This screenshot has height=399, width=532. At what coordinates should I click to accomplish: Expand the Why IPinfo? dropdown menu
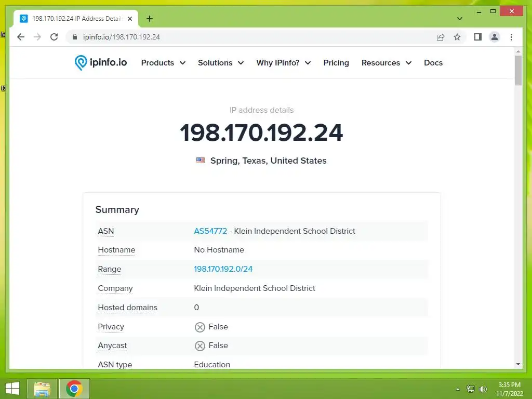[283, 63]
